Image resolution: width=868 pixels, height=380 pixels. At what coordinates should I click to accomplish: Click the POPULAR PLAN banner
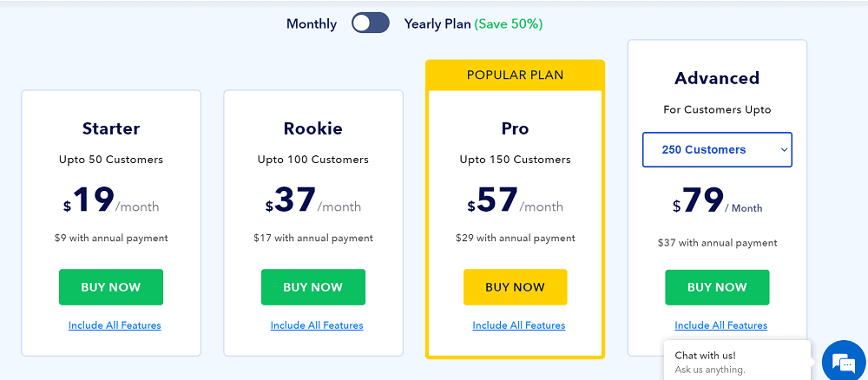point(515,75)
